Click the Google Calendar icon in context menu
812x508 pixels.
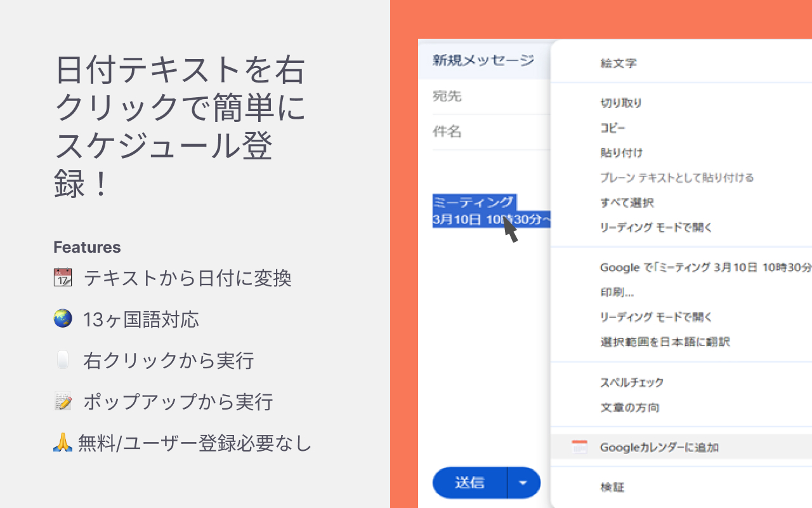[579, 447]
